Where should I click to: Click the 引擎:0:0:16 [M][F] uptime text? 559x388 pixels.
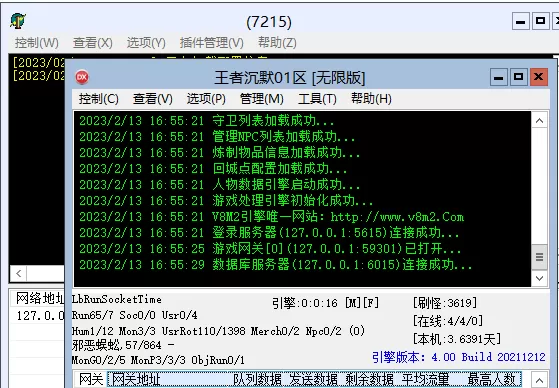click(x=325, y=303)
